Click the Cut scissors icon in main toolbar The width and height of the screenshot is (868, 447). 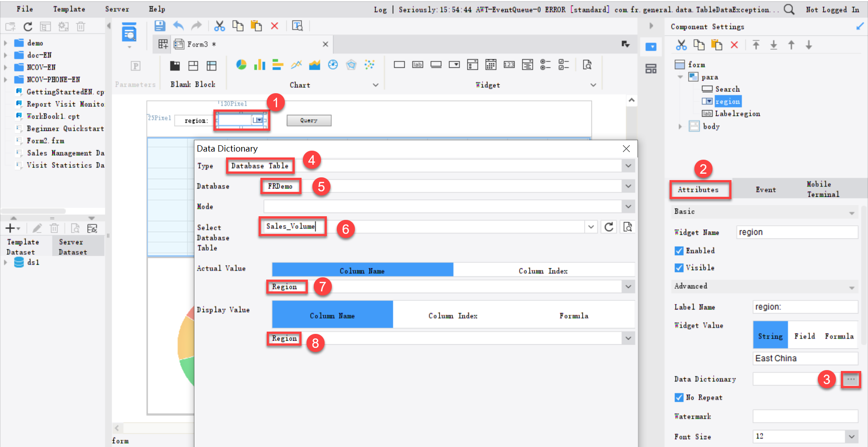click(x=220, y=26)
